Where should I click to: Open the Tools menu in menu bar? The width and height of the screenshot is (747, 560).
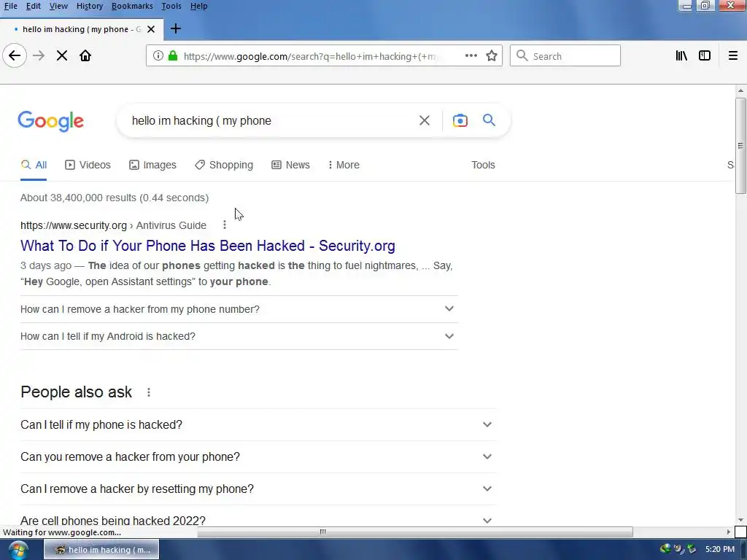171,6
